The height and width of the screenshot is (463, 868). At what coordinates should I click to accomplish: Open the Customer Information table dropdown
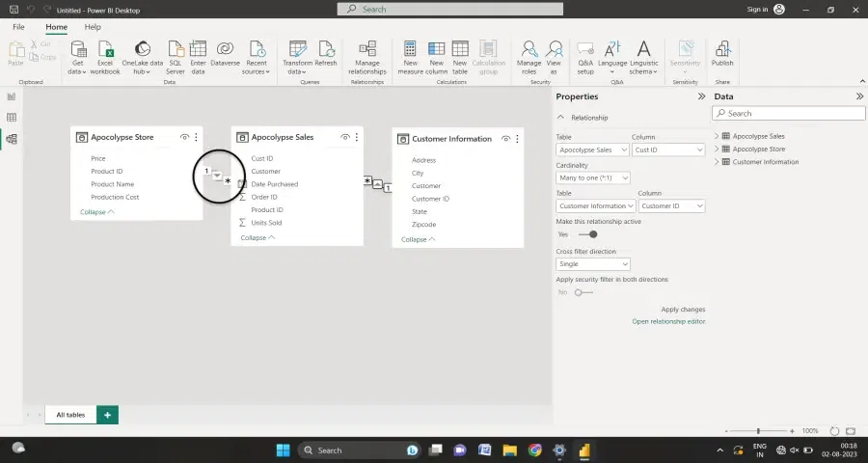coord(596,206)
